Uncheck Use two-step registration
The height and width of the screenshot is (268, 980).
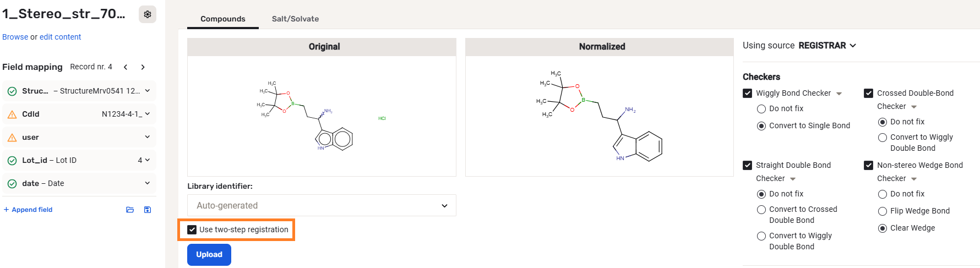pos(192,229)
